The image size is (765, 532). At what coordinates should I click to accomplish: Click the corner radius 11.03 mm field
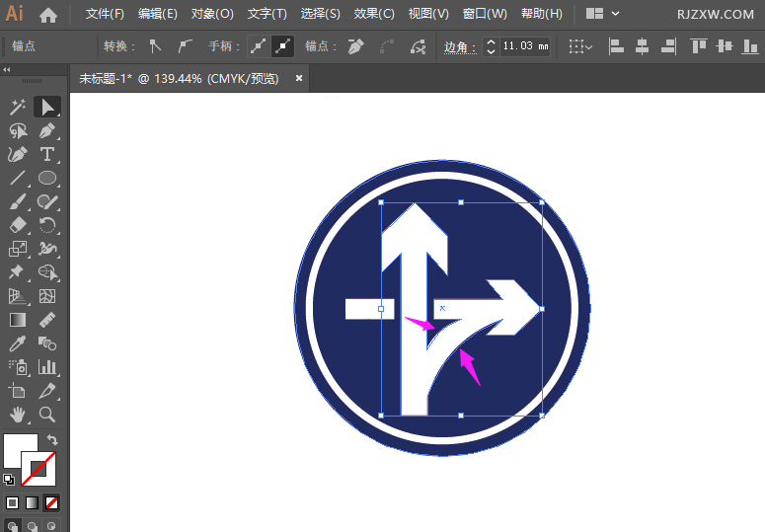click(525, 46)
